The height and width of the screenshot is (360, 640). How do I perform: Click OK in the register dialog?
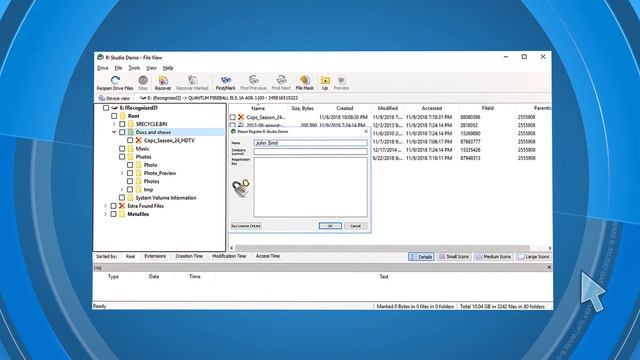coord(330,226)
